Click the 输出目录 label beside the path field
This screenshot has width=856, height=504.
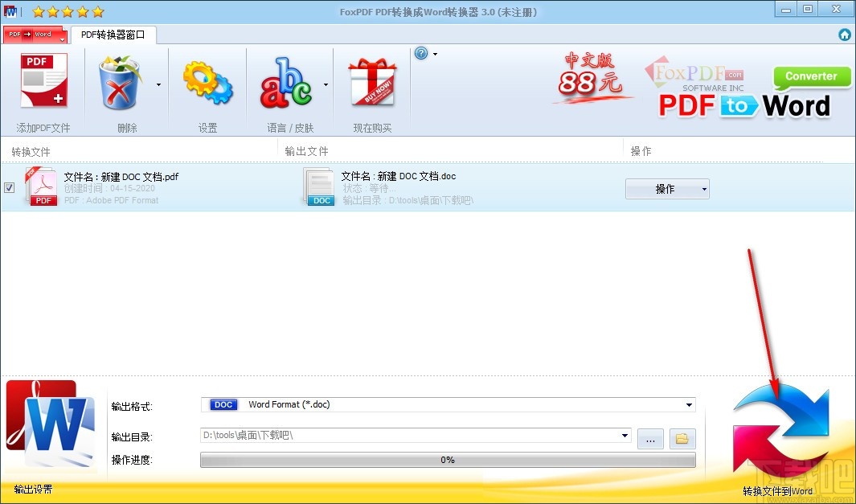132,436
